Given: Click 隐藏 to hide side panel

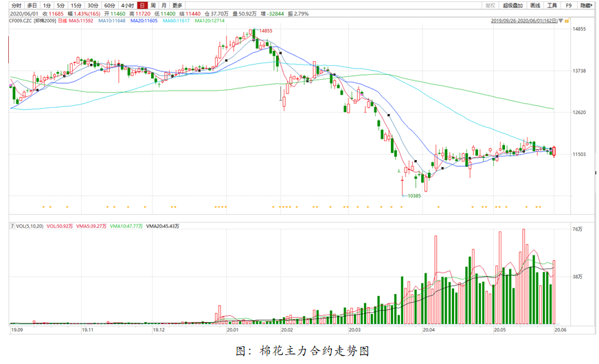Looking at the screenshot, I should (x=586, y=5).
